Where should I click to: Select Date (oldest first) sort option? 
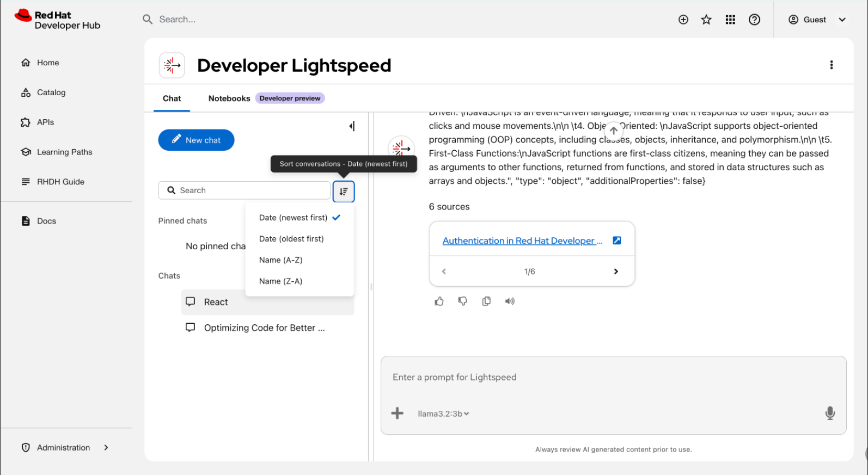(299, 239)
